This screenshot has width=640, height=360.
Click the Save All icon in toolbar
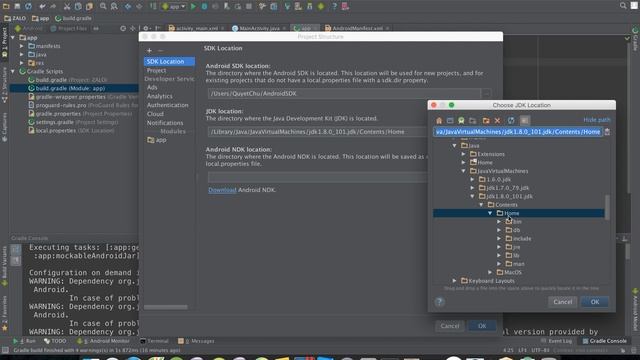[17, 6]
